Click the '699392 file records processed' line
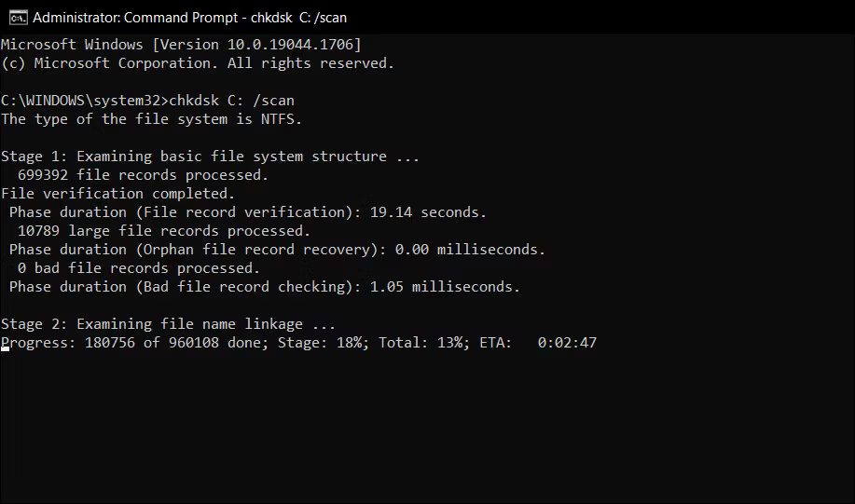 [x=143, y=175]
